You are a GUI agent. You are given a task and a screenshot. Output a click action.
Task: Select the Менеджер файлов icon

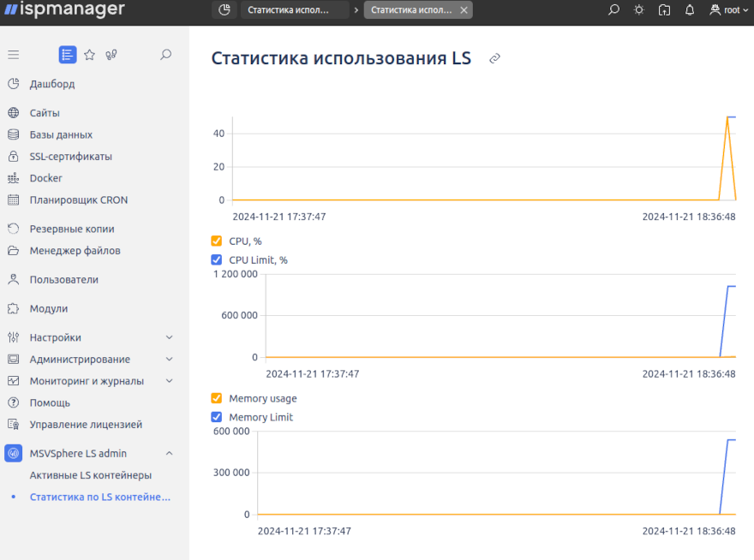click(x=15, y=249)
